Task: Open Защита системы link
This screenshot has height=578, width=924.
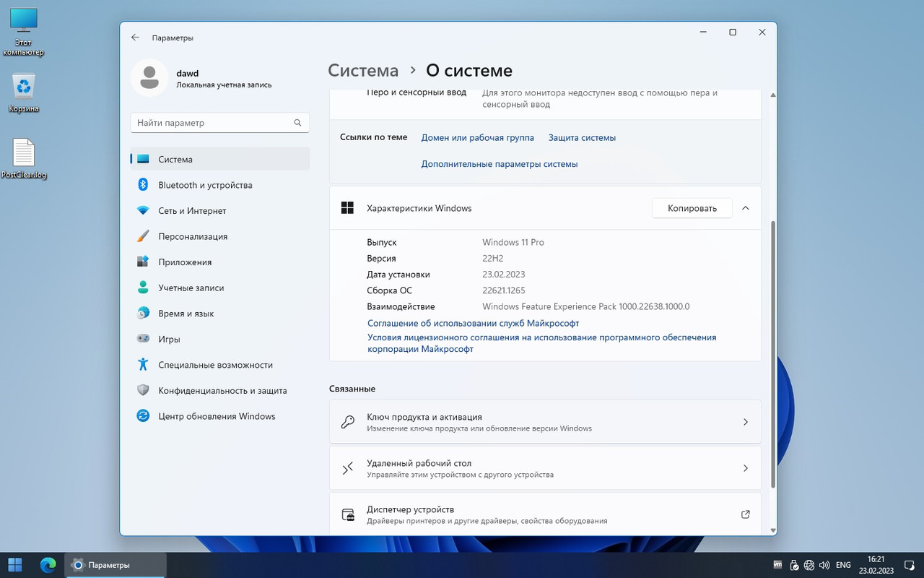Action: (x=582, y=137)
